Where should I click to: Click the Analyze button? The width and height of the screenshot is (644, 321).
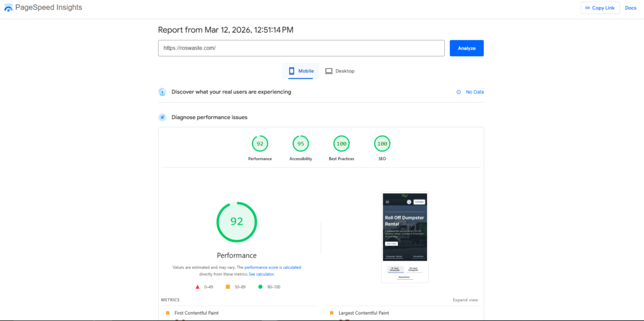click(466, 48)
